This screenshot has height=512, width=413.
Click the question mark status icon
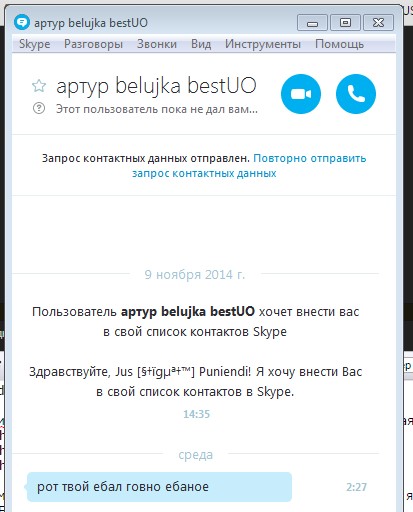click(x=39, y=108)
